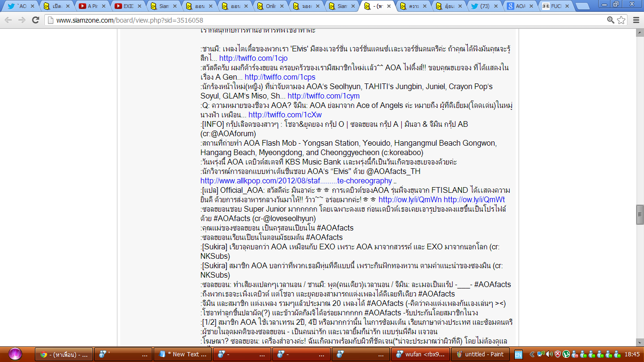Open the Windows Start orb

16,354
